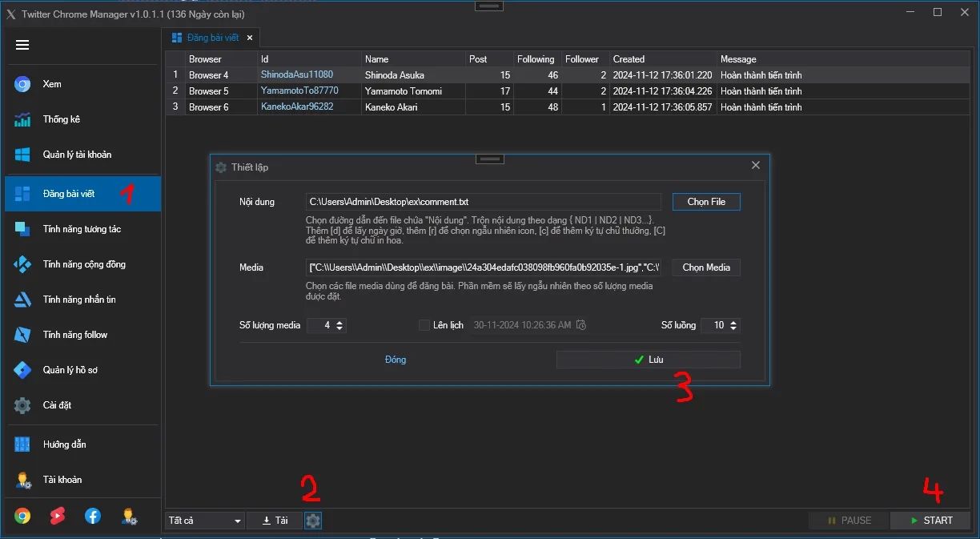Click the calendar-clock icon in schedule field

click(x=581, y=325)
